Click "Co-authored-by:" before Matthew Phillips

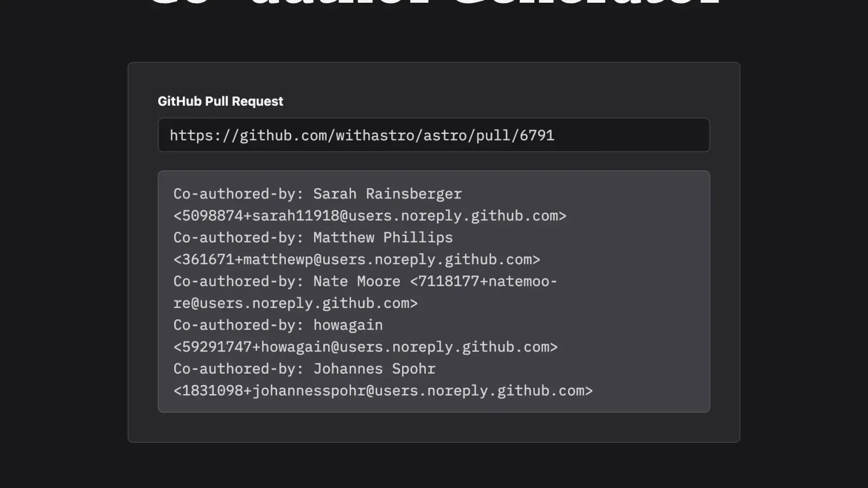238,237
